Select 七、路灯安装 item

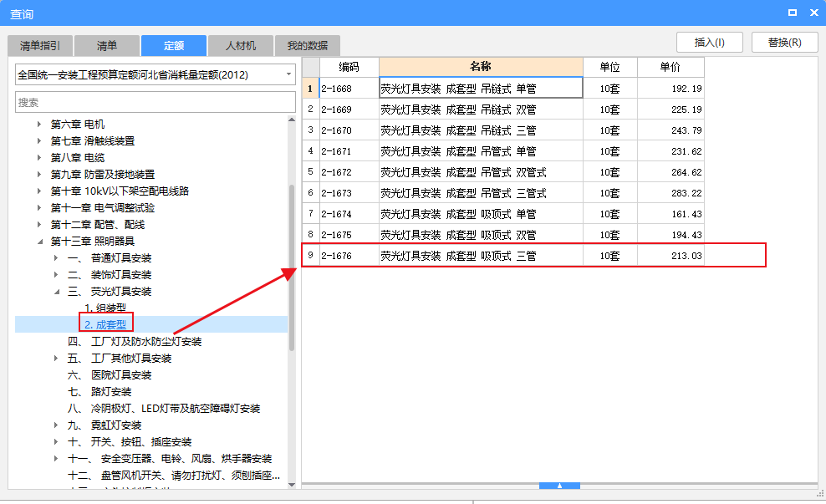[x=99, y=392]
